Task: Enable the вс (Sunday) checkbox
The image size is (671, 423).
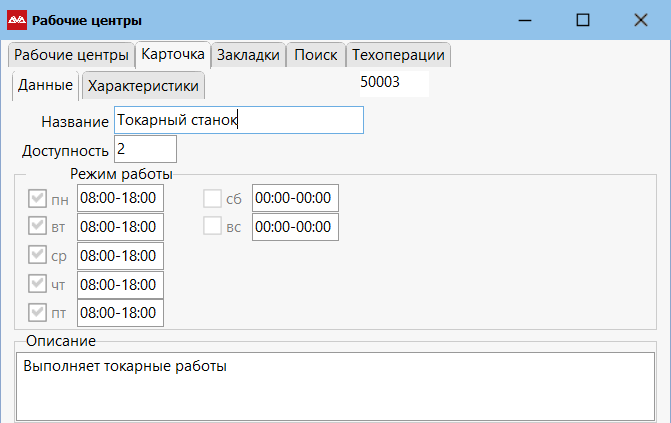Action: tap(212, 227)
